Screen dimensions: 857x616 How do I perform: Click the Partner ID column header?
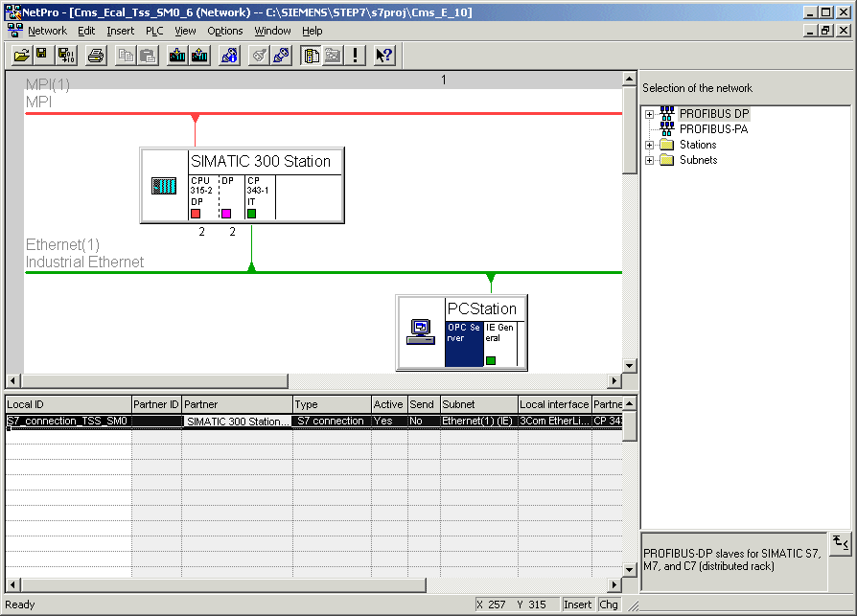(x=157, y=404)
